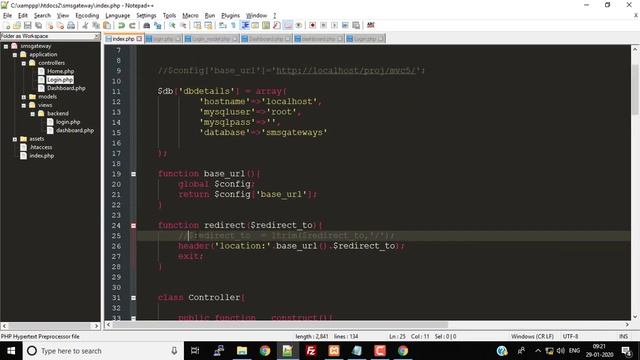
Task: Open the File menu
Action: (x=7, y=16)
